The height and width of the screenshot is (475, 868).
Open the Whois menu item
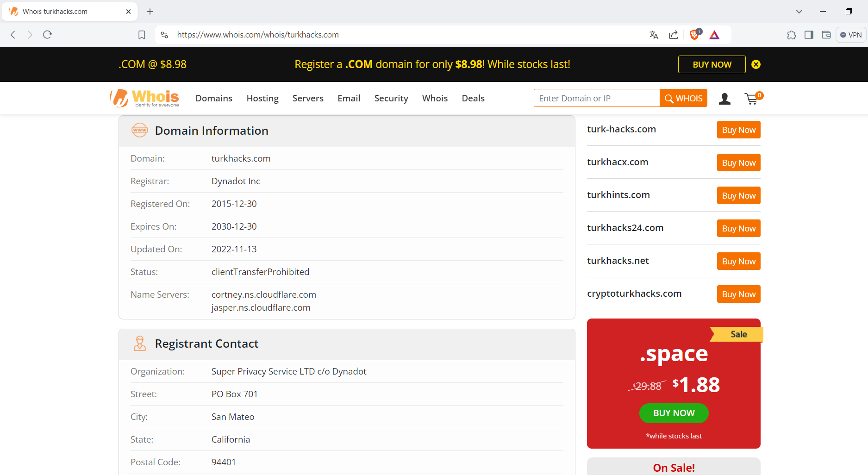click(x=435, y=98)
